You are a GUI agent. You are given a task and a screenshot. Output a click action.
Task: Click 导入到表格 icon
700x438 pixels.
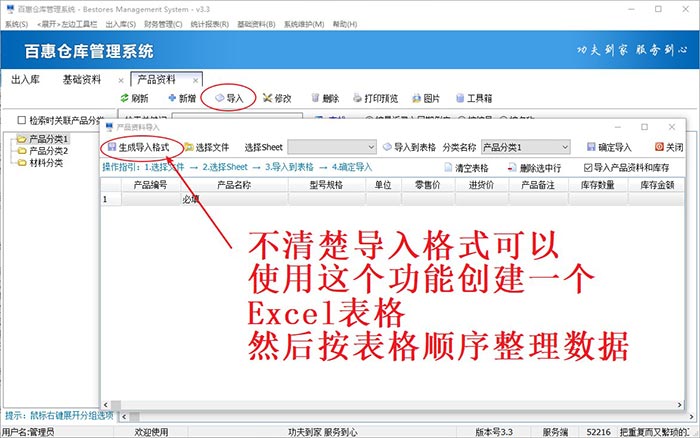click(x=387, y=147)
